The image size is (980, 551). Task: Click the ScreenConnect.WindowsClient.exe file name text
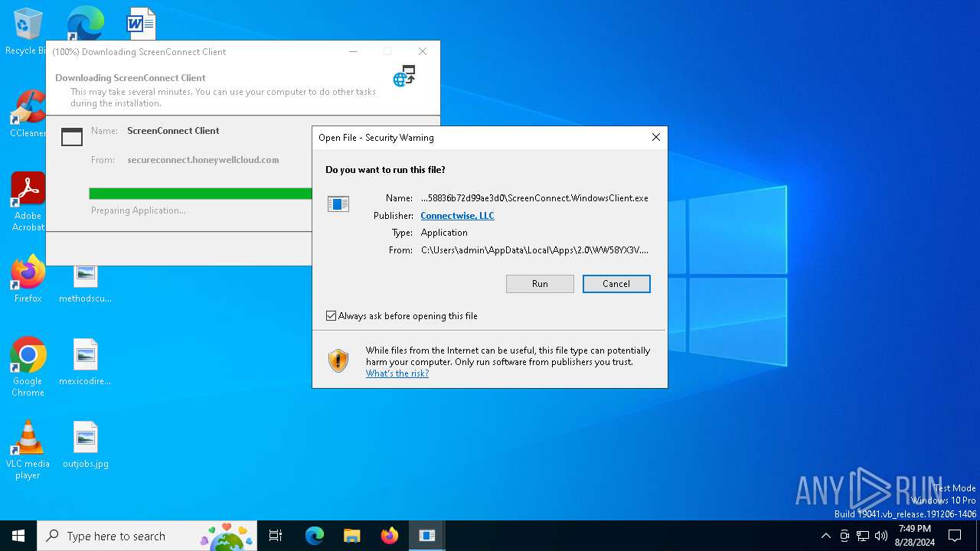(x=534, y=198)
